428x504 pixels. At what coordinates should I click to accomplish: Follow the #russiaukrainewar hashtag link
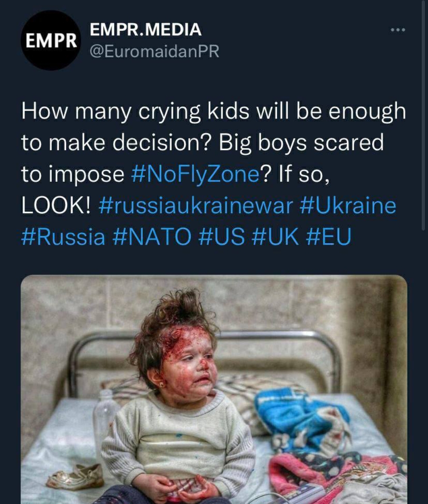pos(196,206)
